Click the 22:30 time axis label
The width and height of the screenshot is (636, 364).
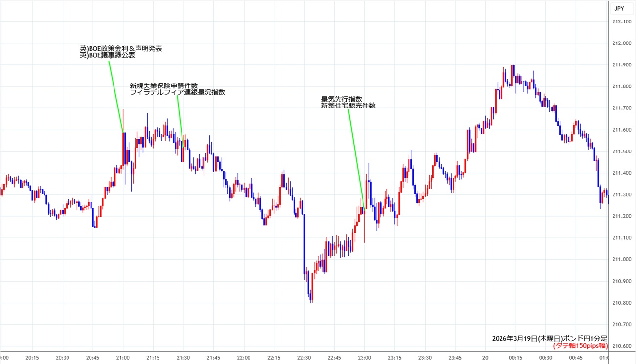304,358
